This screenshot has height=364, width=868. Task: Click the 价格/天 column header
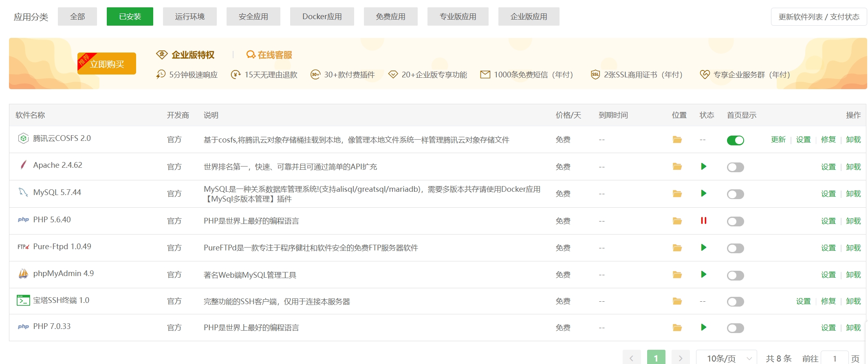(x=568, y=115)
